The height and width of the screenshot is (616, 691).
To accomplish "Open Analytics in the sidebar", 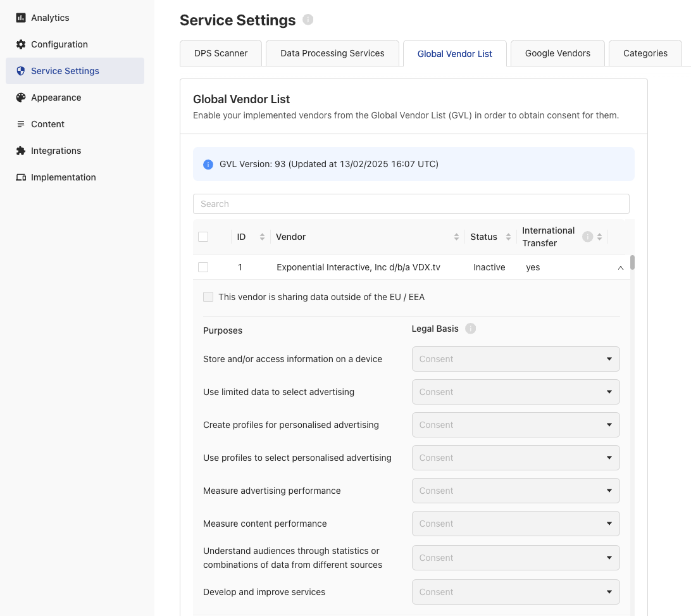I will [x=75, y=18].
